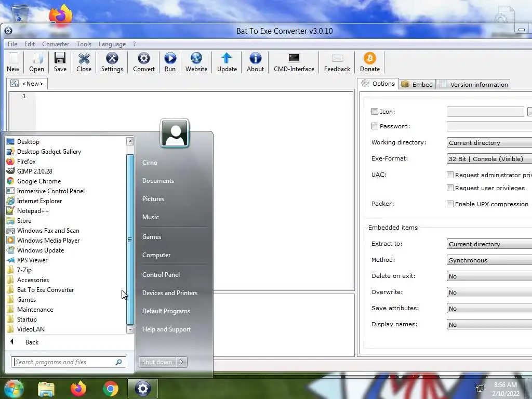Switch to the Embed tab
The height and width of the screenshot is (399, 532).
click(417, 85)
